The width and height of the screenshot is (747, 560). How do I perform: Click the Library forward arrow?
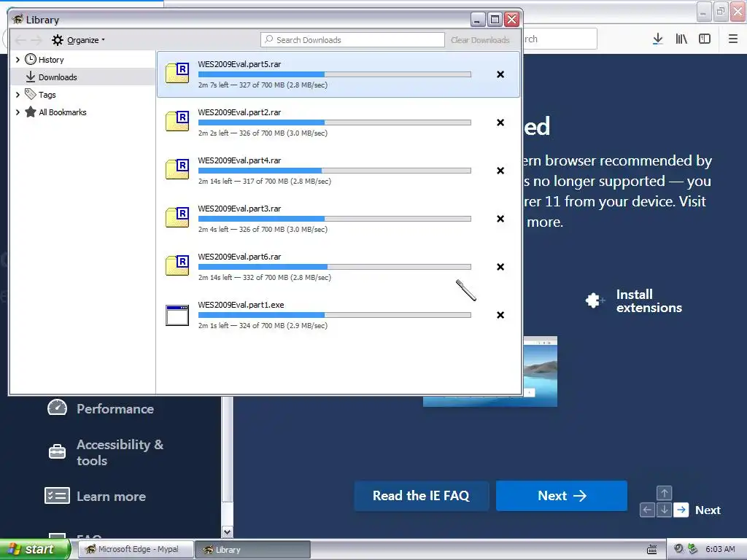36,40
